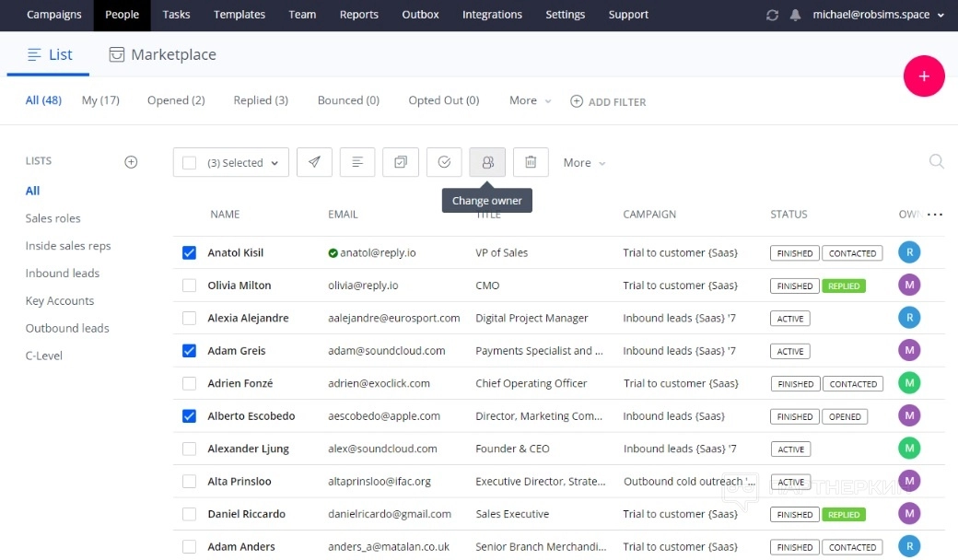This screenshot has width=958, height=560.
Task: Open the Inside sales reps list
Action: [x=68, y=246]
